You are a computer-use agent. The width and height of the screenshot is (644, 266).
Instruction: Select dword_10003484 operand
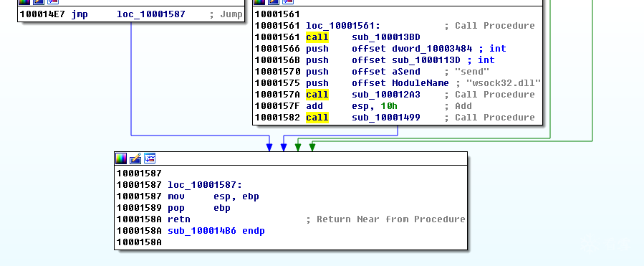pos(432,49)
